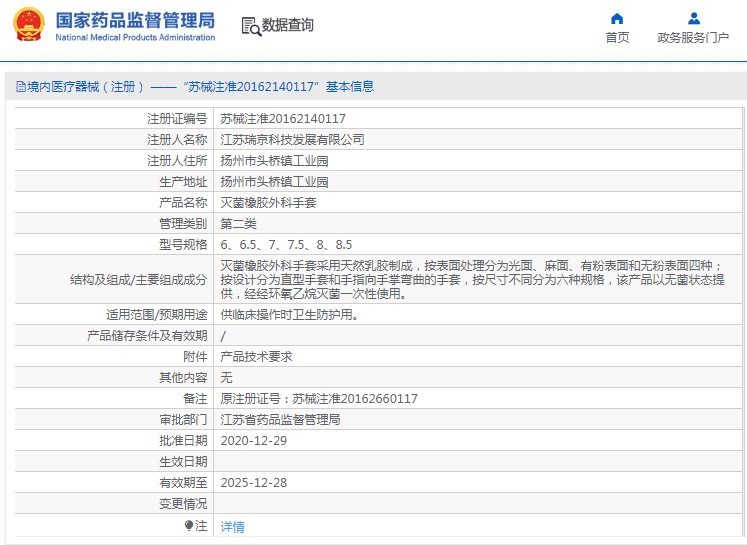Screen dimensions: 747x545
Task: Select 供临床操作时卫生防护用。 text
Action: (x=290, y=315)
